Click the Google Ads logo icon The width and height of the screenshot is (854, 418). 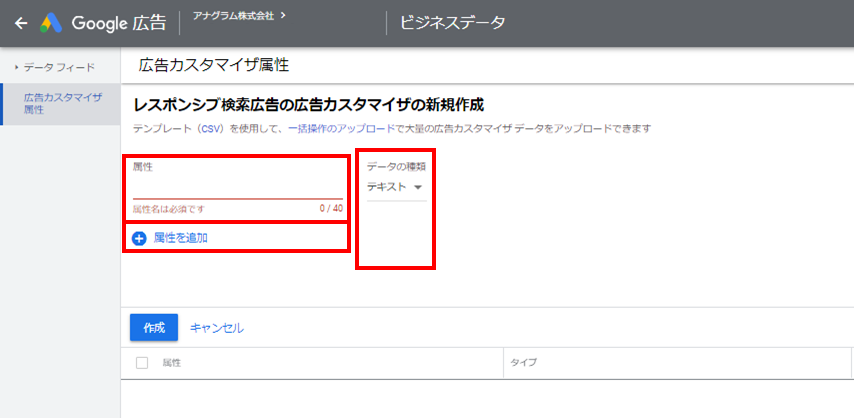pyautogui.click(x=52, y=23)
